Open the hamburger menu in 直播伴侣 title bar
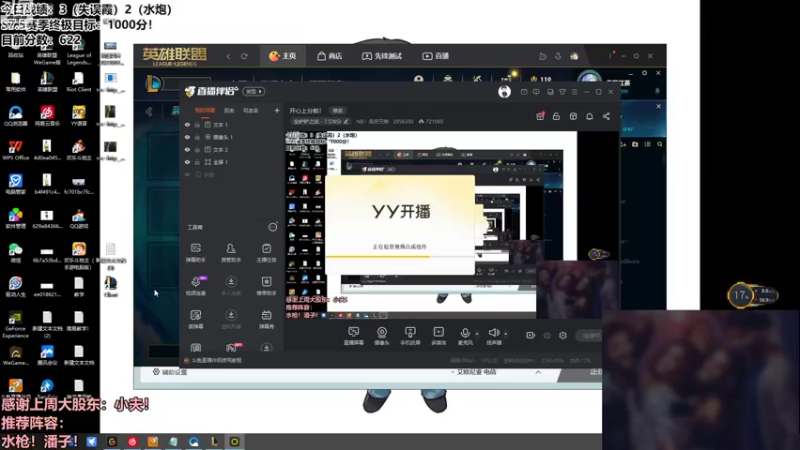The height and width of the screenshot is (450, 800). [x=574, y=92]
